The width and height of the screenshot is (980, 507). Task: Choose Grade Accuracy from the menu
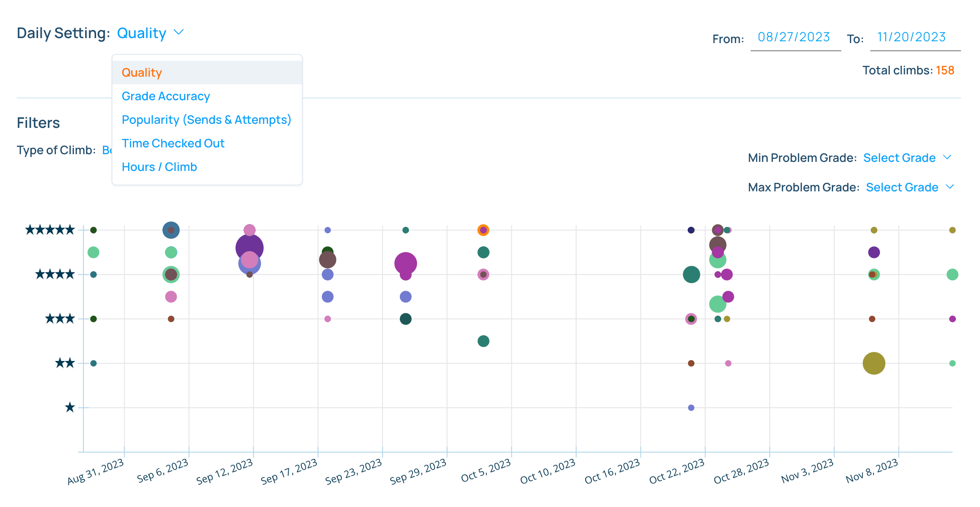(x=165, y=96)
